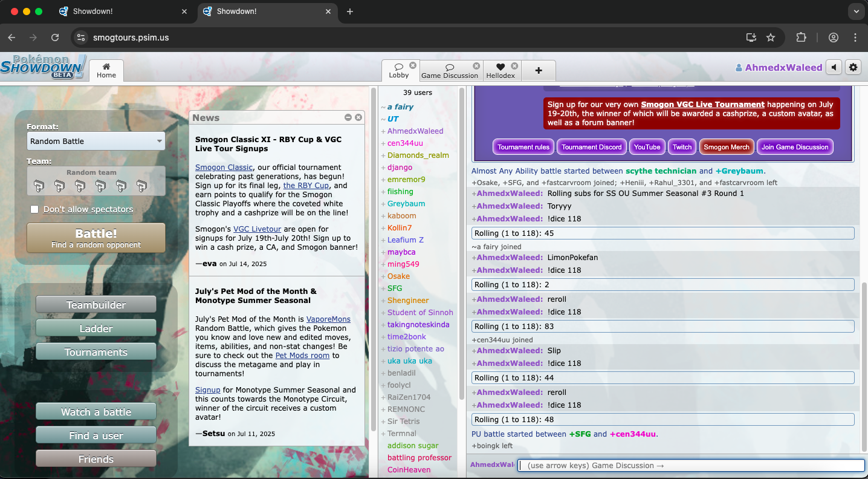
Task: Open options via the gear icon
Action: [853, 67]
